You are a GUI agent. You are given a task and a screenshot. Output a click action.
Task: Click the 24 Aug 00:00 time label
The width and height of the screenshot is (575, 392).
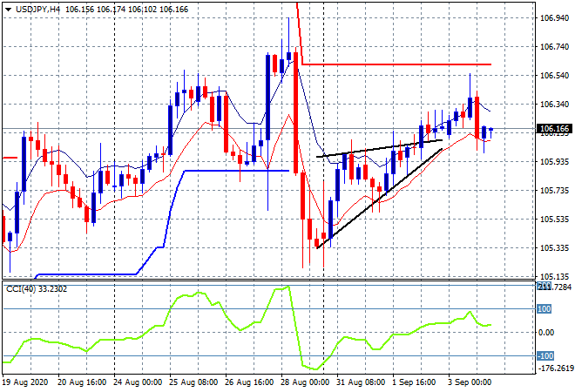(x=138, y=382)
